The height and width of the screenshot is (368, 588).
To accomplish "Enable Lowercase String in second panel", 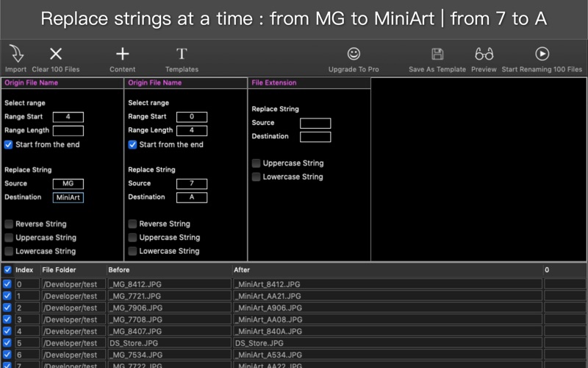I will 132,251.
